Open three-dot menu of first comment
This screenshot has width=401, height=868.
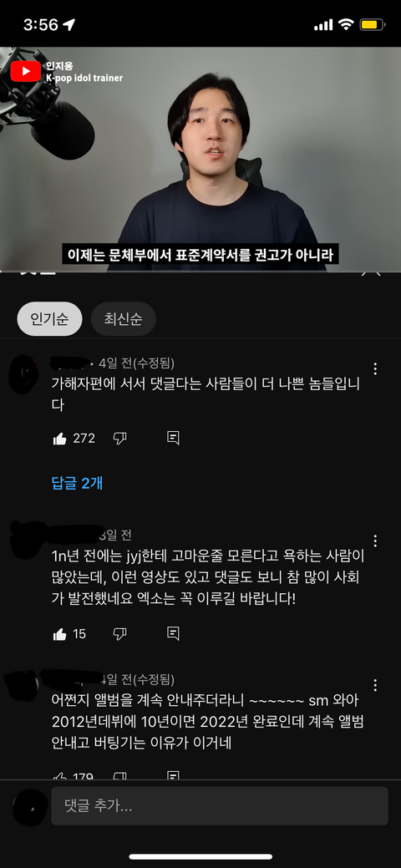point(376,368)
